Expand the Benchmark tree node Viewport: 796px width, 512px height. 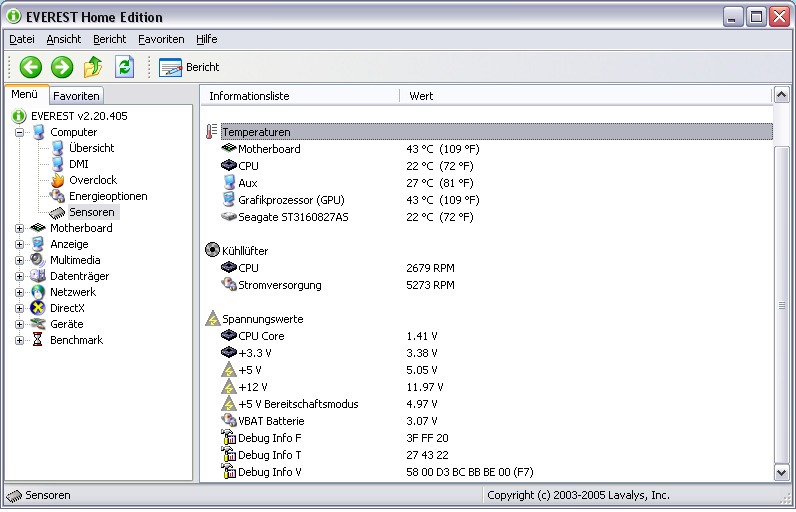[x=19, y=340]
